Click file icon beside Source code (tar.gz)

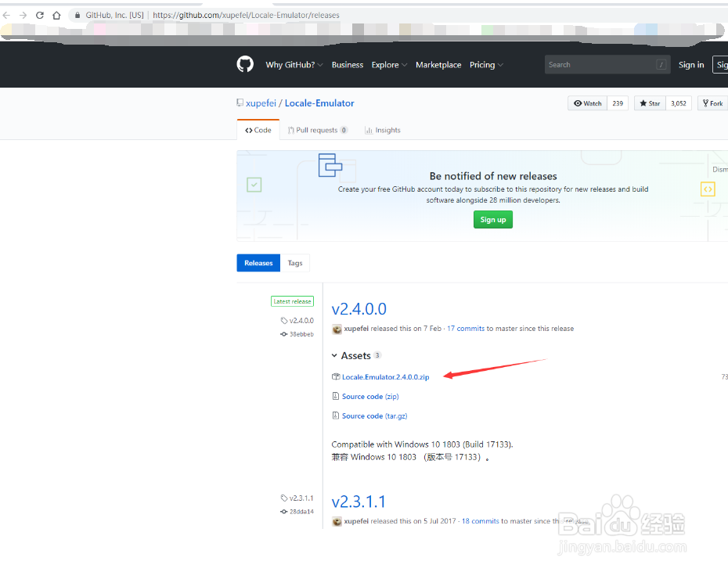(336, 416)
